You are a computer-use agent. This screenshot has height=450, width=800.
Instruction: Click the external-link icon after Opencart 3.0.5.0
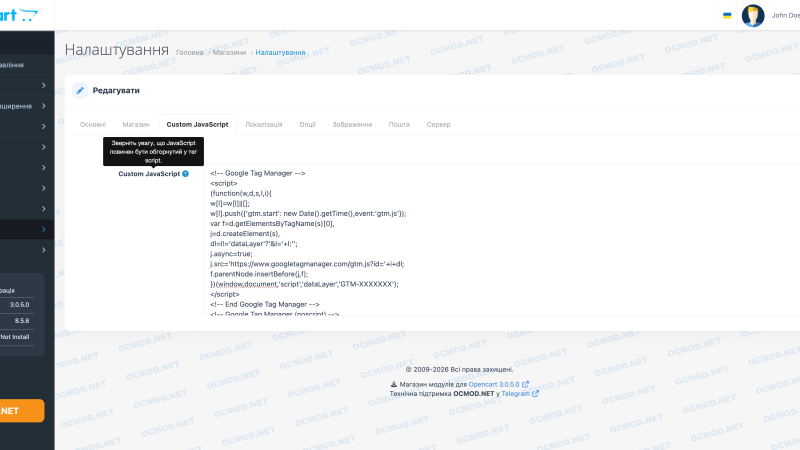tap(525, 385)
